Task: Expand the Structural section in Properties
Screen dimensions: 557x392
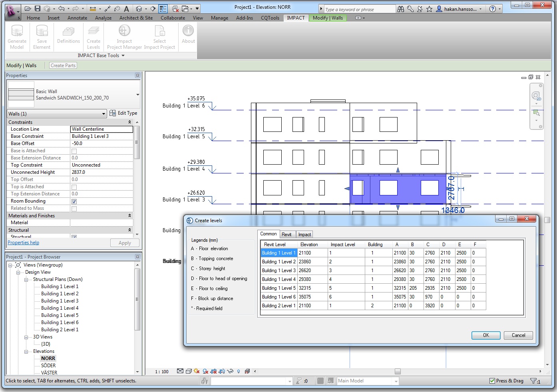Action: click(x=129, y=230)
